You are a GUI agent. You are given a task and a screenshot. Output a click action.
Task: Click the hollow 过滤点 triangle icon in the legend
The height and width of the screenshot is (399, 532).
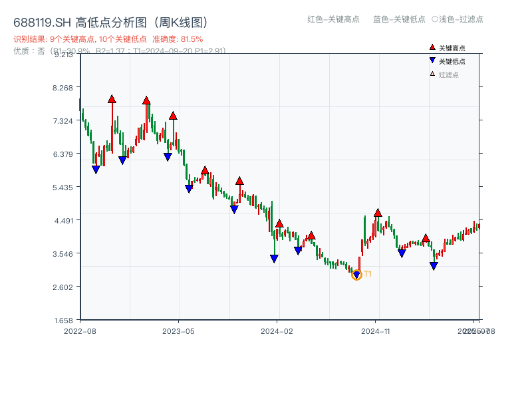[x=432, y=72]
